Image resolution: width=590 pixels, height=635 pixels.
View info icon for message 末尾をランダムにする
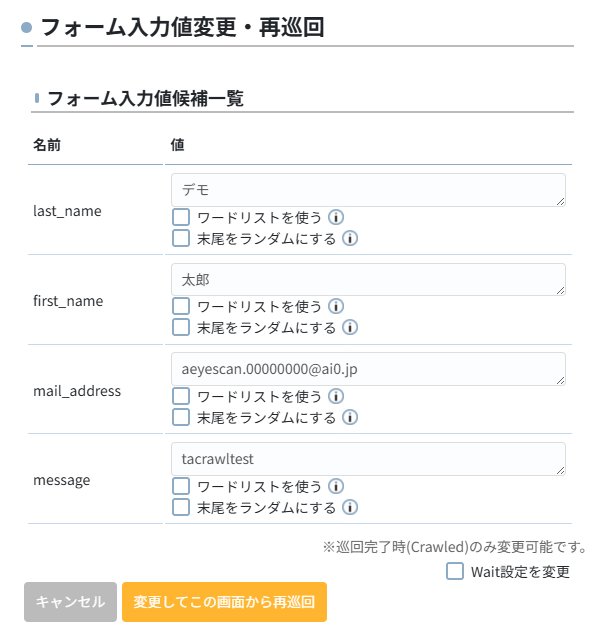(x=350, y=507)
